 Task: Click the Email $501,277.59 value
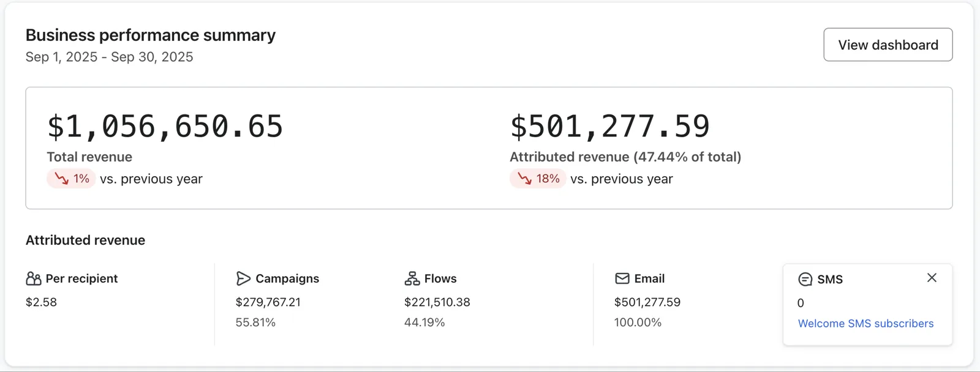(647, 302)
